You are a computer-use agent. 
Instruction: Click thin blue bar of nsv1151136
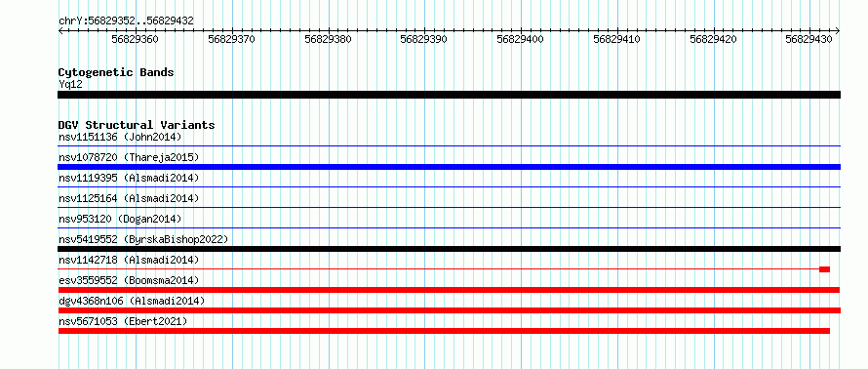(449, 146)
